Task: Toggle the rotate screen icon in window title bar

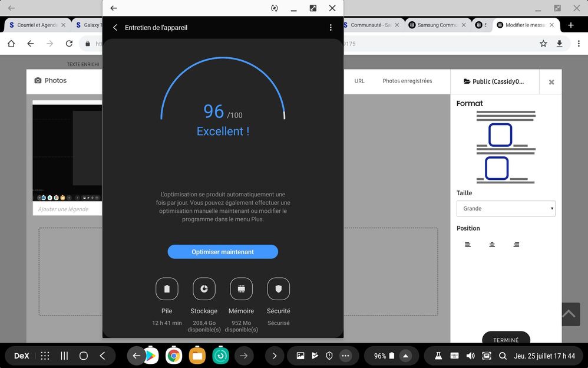Action: pos(275,8)
